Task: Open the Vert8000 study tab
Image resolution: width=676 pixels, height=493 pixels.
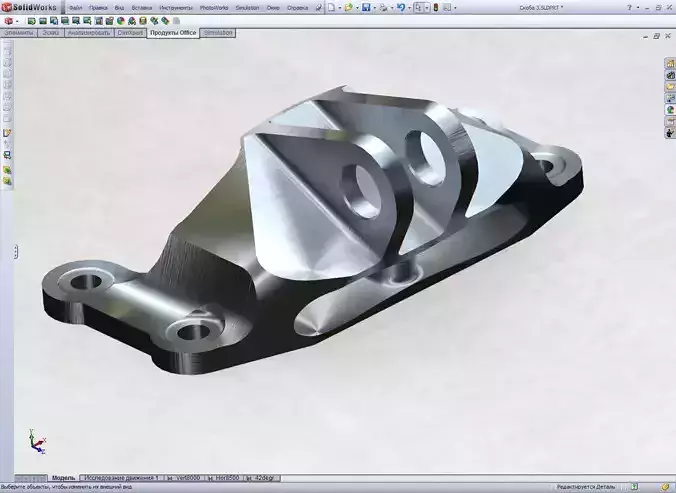Action: [x=184, y=478]
